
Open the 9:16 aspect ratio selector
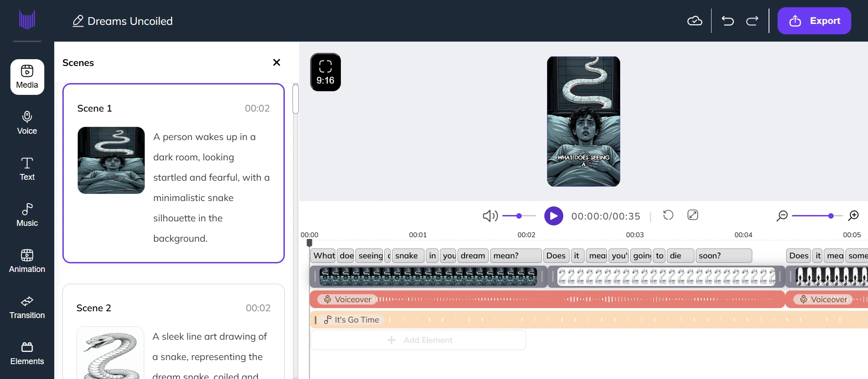click(325, 72)
